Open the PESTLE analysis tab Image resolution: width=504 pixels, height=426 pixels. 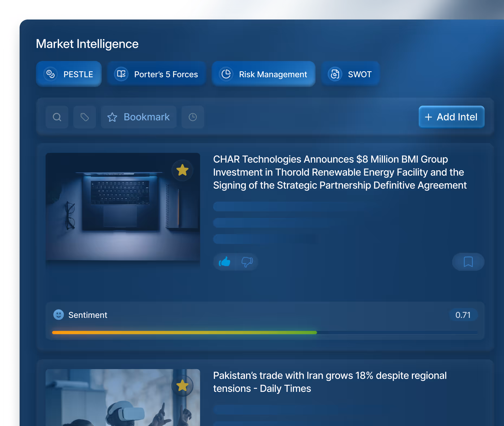[69, 74]
